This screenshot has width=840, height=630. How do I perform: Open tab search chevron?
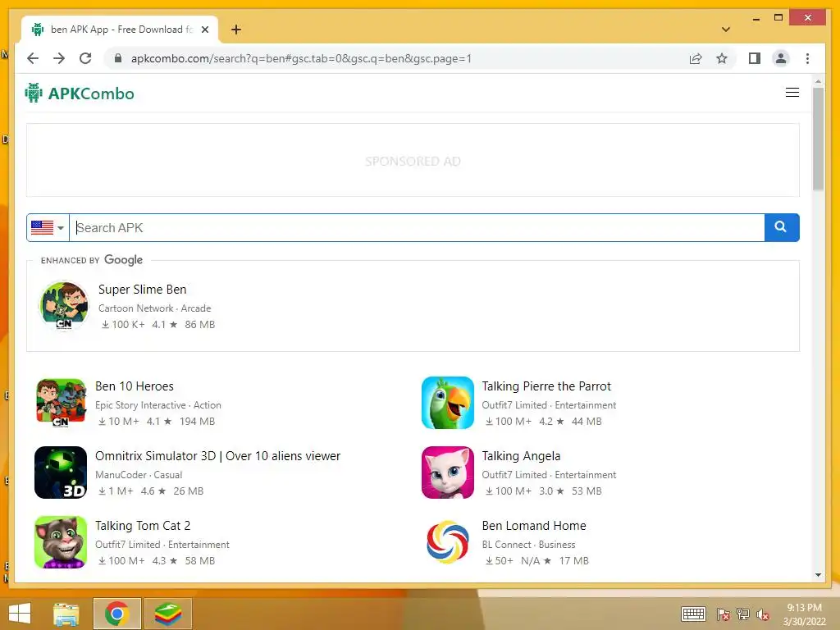pos(726,30)
